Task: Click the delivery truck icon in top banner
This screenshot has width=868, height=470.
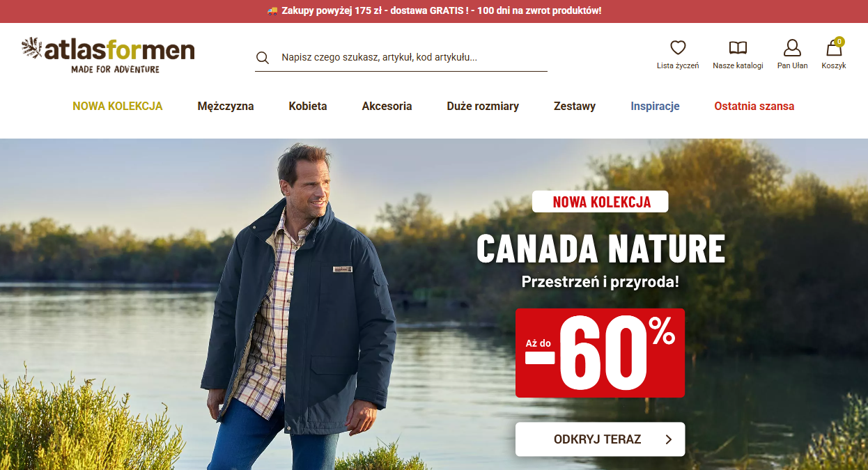Action: [272, 11]
